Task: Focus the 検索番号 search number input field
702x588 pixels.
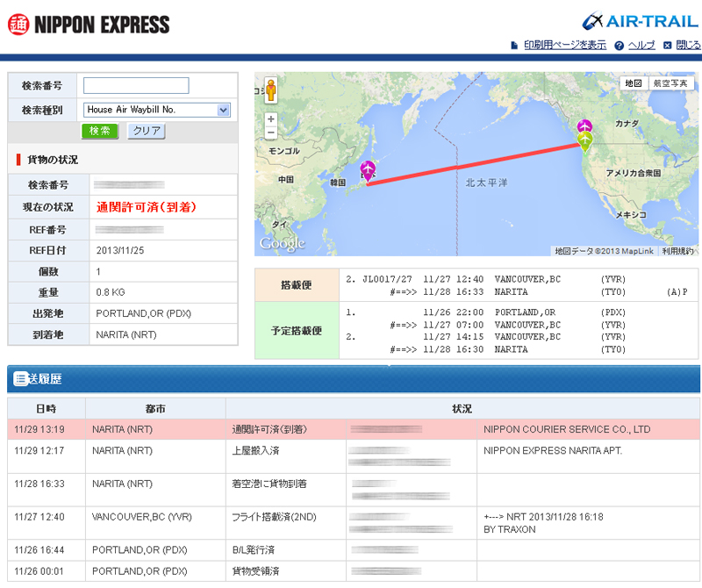Action: click(136, 85)
